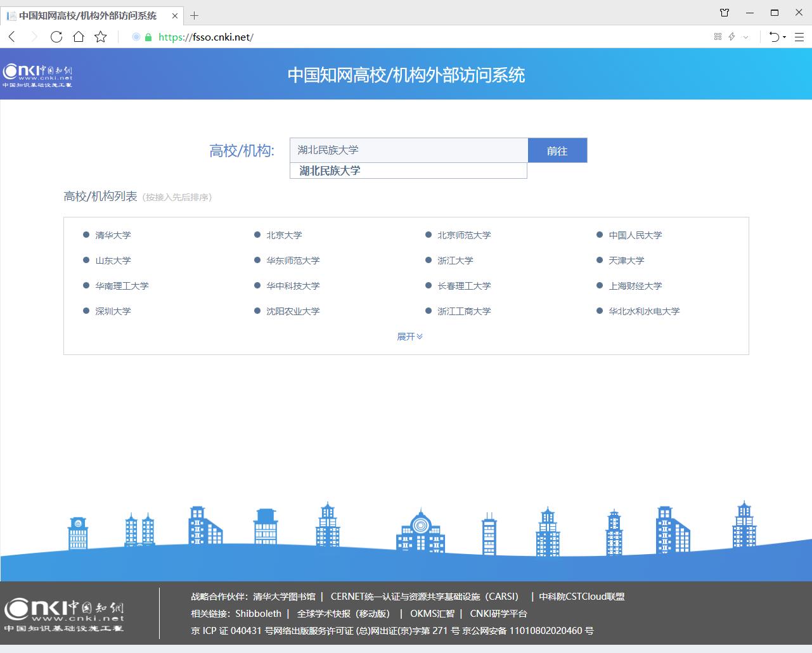This screenshot has width=812, height=653.
Task: Open the undo arrow dropdown in toolbar
Action: click(777, 37)
